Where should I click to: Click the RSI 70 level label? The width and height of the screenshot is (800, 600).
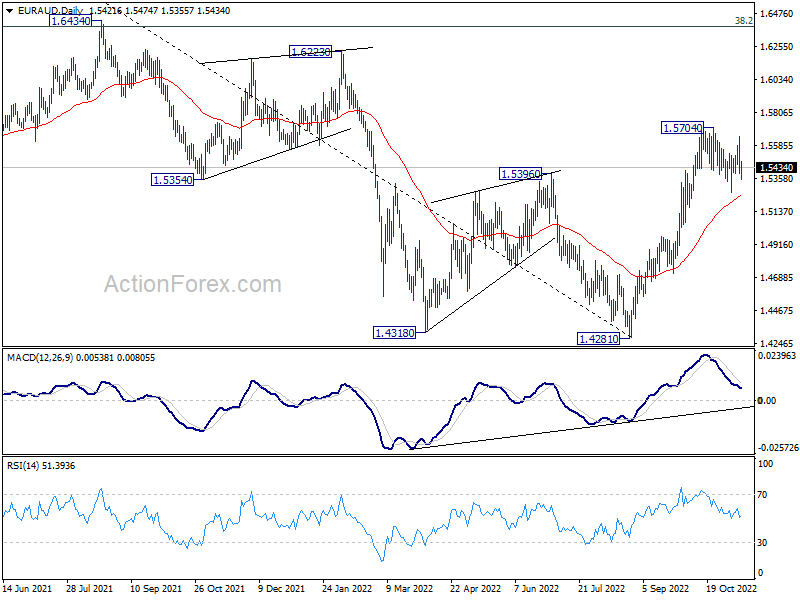[762, 494]
